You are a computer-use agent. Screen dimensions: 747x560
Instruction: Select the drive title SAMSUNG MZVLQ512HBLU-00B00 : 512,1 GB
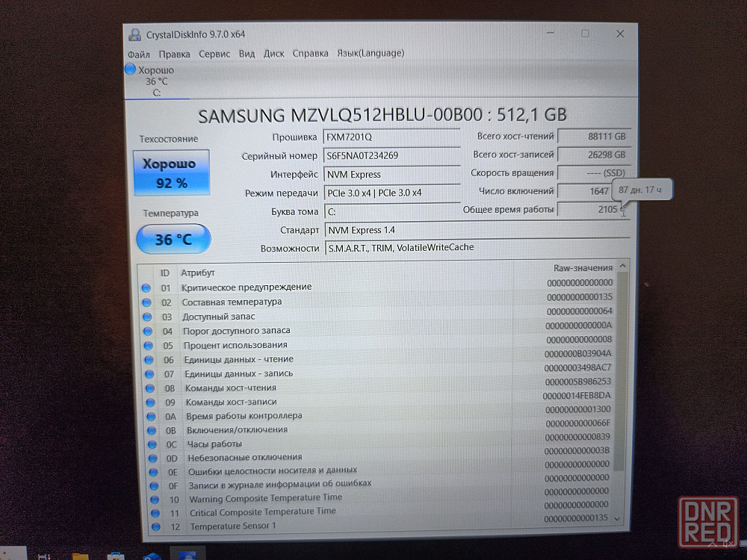tap(382, 115)
